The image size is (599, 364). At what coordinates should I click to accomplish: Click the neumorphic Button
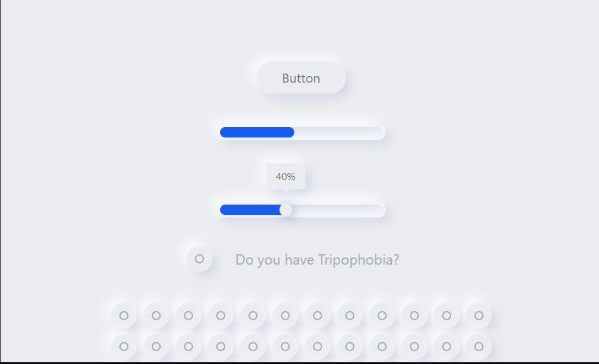[x=301, y=77]
